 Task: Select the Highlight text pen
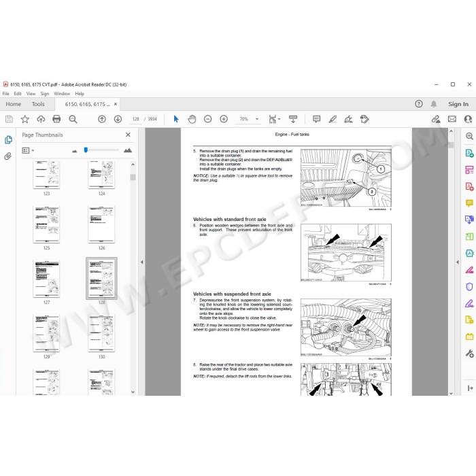(333, 119)
